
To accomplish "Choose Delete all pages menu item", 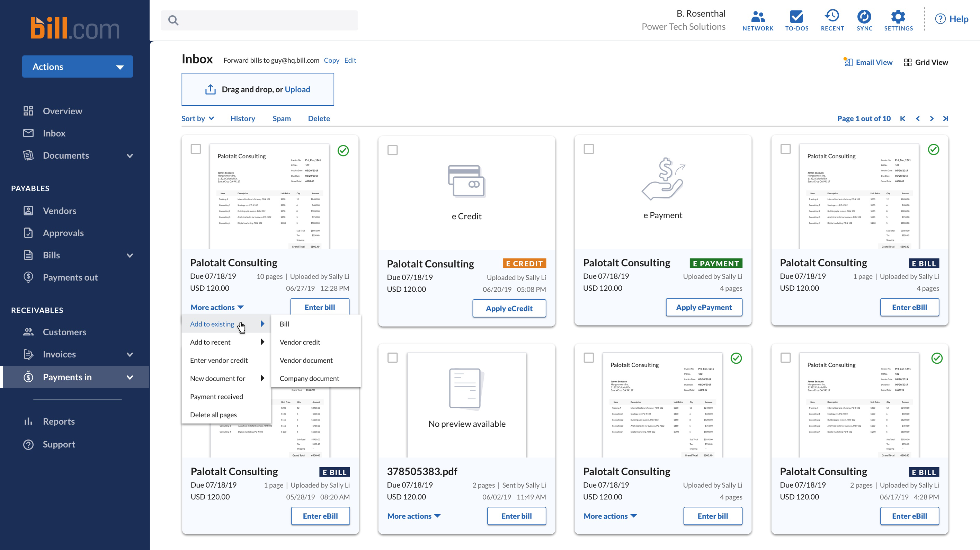I will pyautogui.click(x=226, y=415).
